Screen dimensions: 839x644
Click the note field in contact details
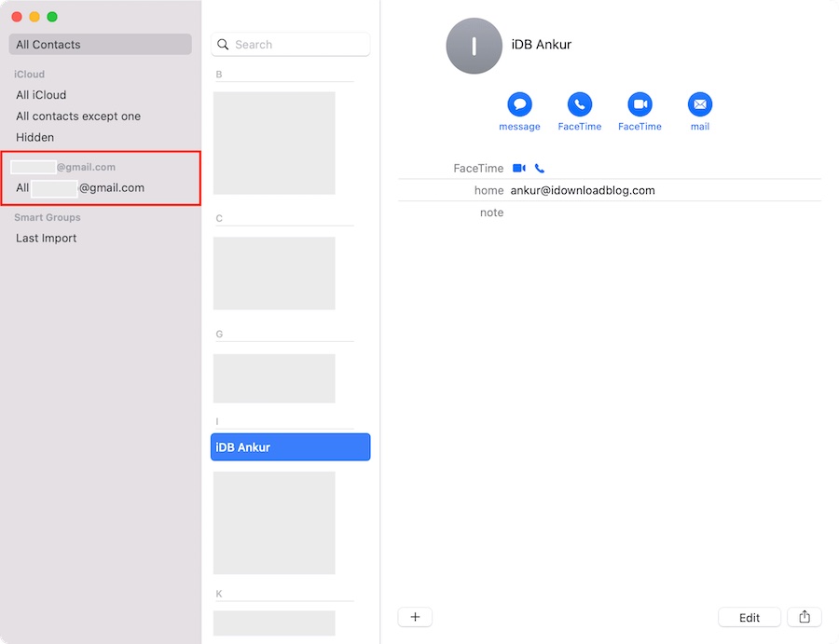pyautogui.click(x=653, y=213)
